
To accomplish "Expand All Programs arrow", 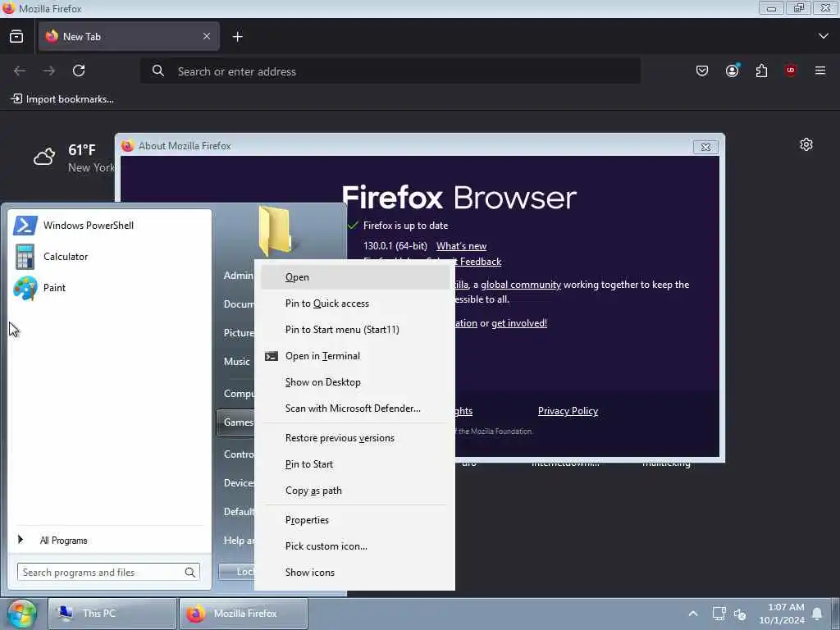I will (21, 540).
